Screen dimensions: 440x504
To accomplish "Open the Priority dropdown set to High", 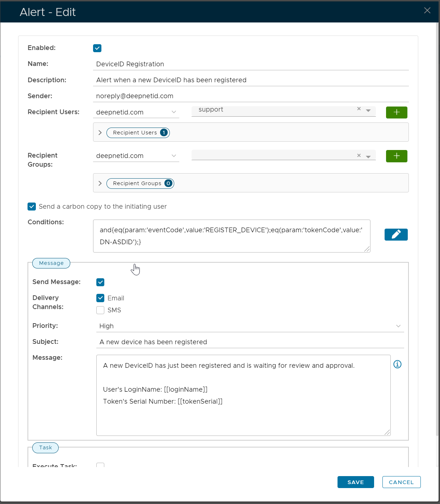I will [x=250, y=326].
